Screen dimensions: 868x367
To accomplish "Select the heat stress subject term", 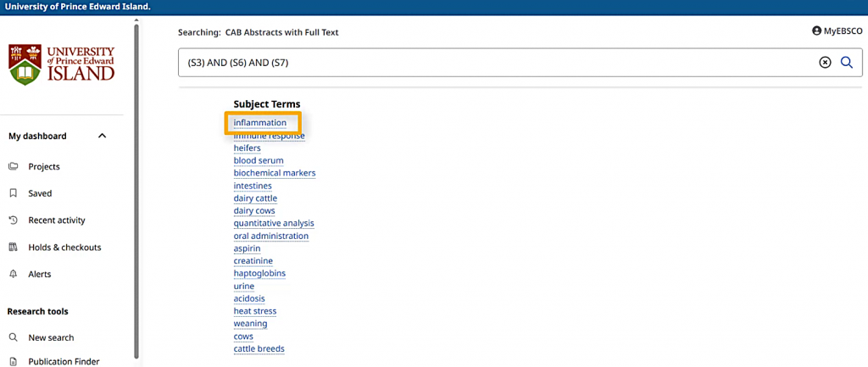I will pyautogui.click(x=255, y=311).
